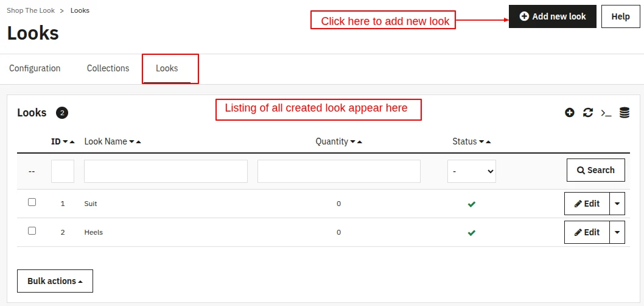Viewport: 644px width, 306px height.
Task: Sort Look Name descending arrow
Action: coord(131,141)
